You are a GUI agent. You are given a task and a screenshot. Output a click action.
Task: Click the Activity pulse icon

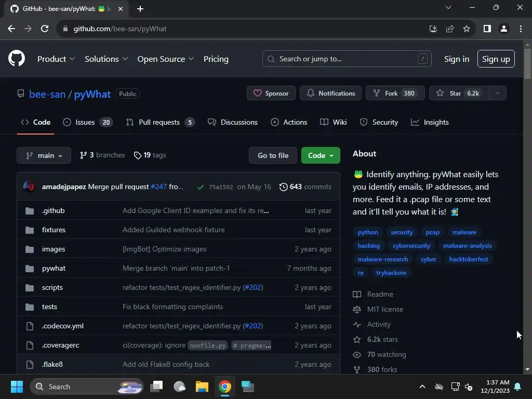(x=357, y=324)
